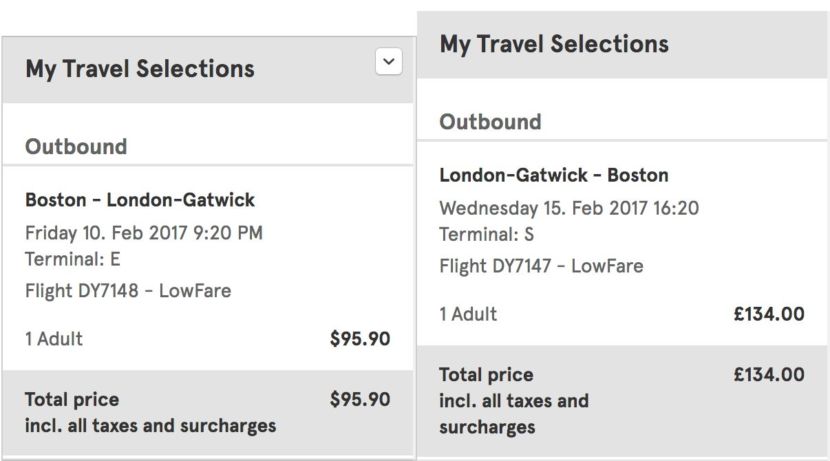The width and height of the screenshot is (830, 461).
Task: Click the 1 Adult label beside $95.90
Action: 54,339
